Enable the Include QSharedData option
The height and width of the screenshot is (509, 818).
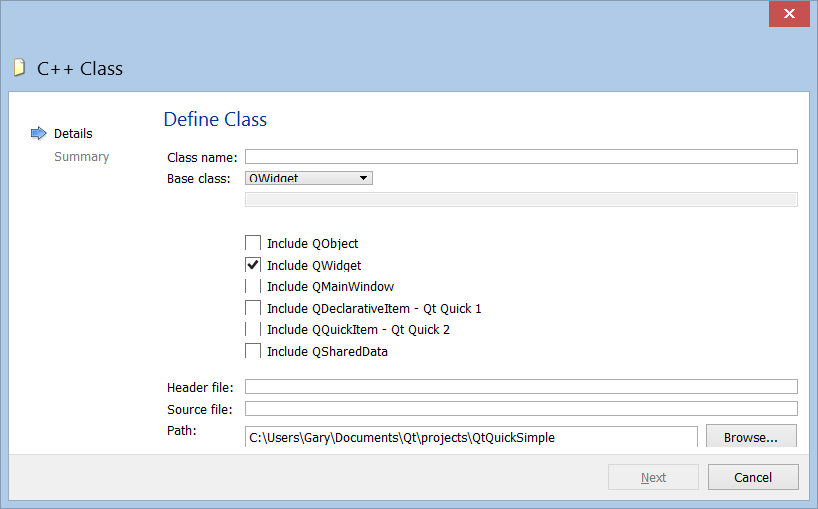(x=253, y=351)
